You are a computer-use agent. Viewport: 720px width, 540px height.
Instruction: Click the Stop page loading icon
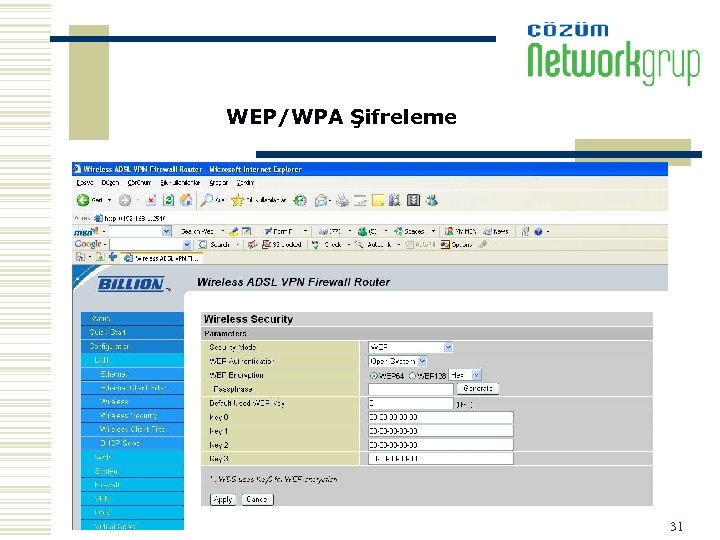click(x=151, y=200)
